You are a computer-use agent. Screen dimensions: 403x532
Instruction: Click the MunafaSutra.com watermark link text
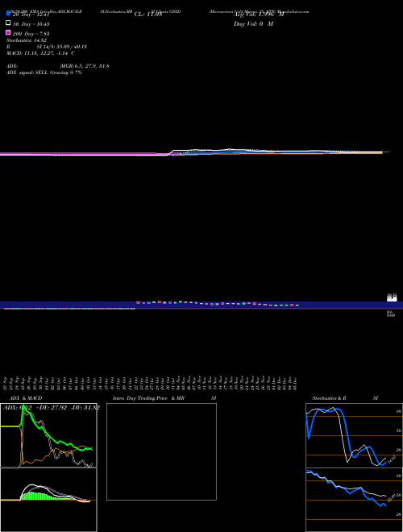[294, 11]
